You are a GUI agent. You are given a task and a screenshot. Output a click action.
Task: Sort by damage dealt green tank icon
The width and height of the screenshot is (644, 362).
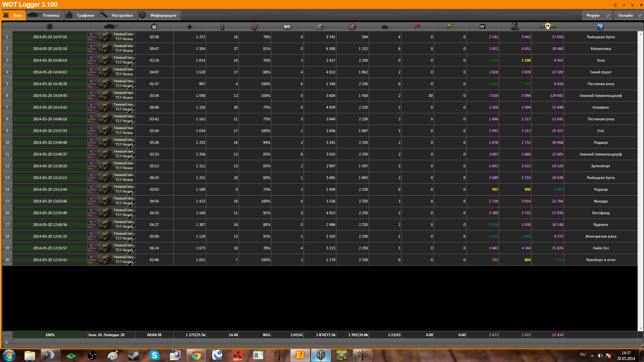tap(320, 26)
